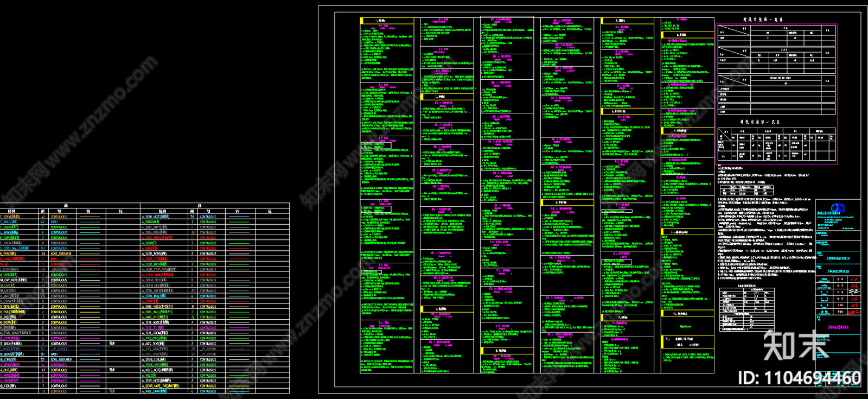
Task: Click the blue company logo in title block
Action: pos(838,208)
